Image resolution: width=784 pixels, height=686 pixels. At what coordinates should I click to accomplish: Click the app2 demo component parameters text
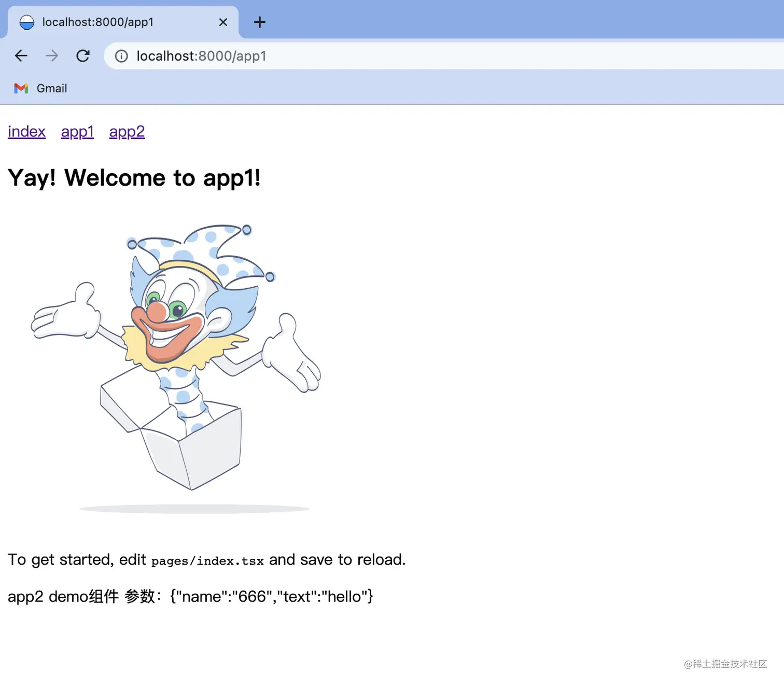(x=190, y=596)
